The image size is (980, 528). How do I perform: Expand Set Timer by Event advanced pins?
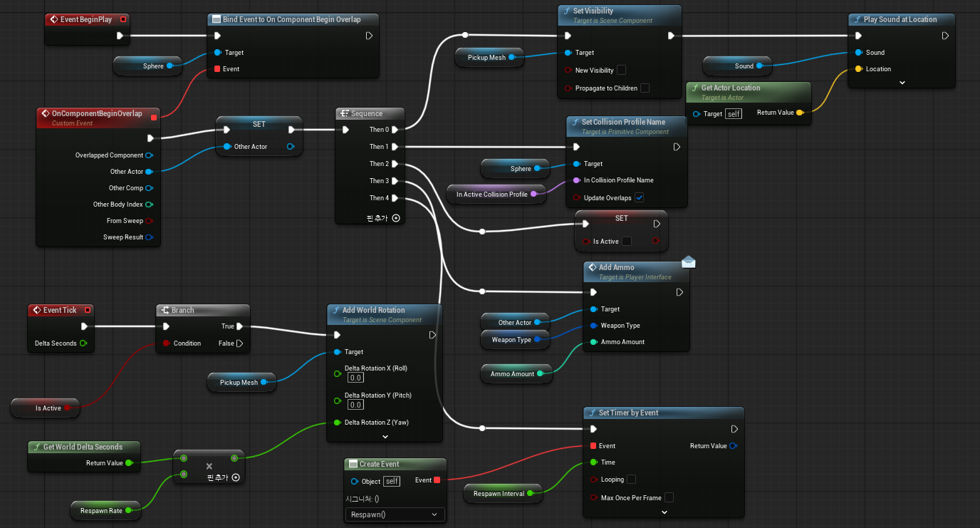click(x=664, y=512)
